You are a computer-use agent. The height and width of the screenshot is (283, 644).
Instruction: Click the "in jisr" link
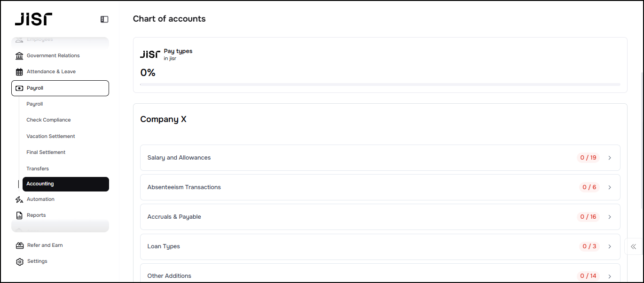coord(170,59)
